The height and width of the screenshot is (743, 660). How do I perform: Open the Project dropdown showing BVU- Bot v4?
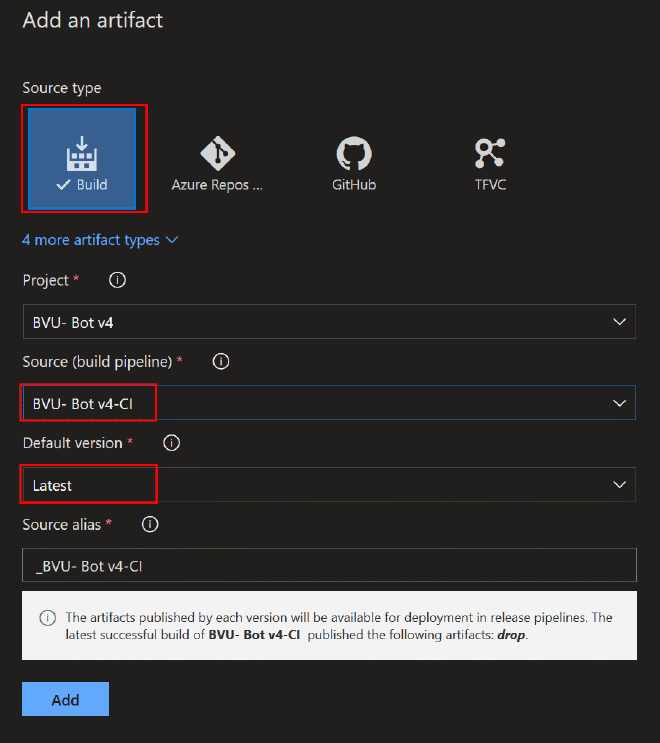(x=329, y=322)
